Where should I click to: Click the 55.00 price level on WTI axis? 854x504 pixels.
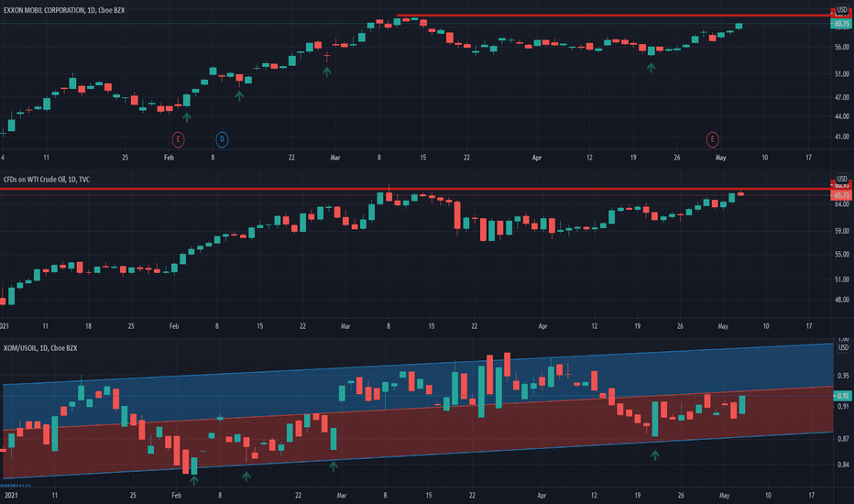[x=842, y=255]
